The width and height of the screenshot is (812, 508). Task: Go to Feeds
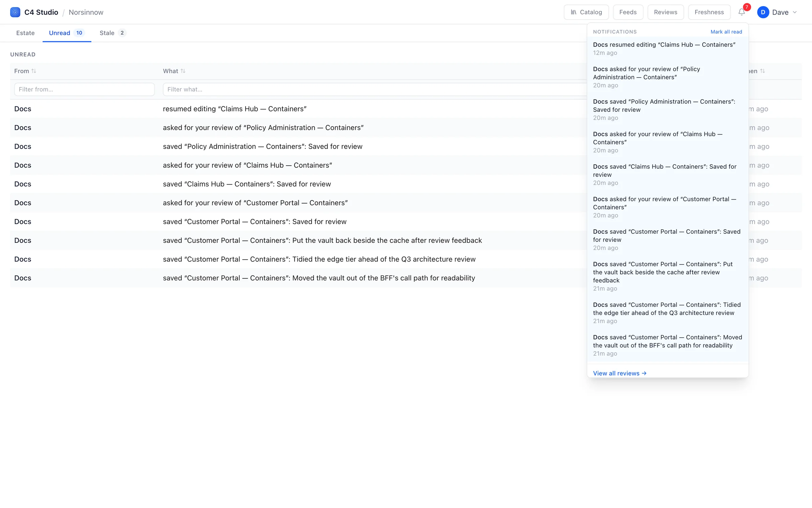pos(628,12)
